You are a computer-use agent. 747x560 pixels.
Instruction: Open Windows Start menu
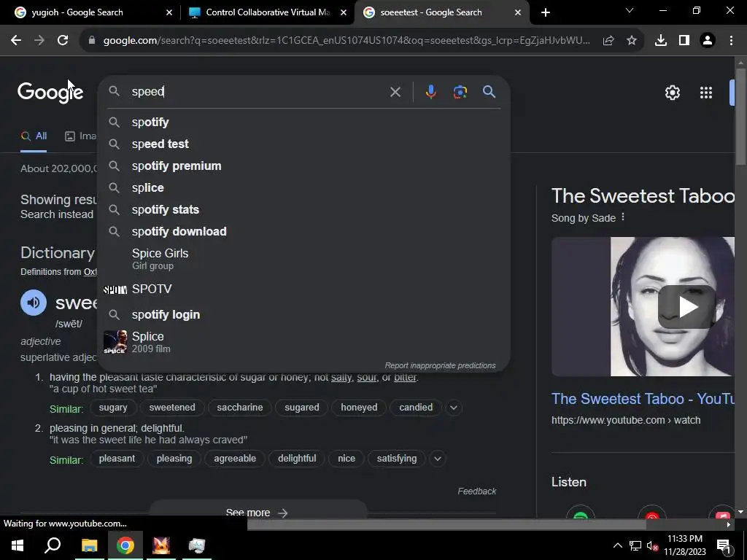pyautogui.click(x=18, y=545)
